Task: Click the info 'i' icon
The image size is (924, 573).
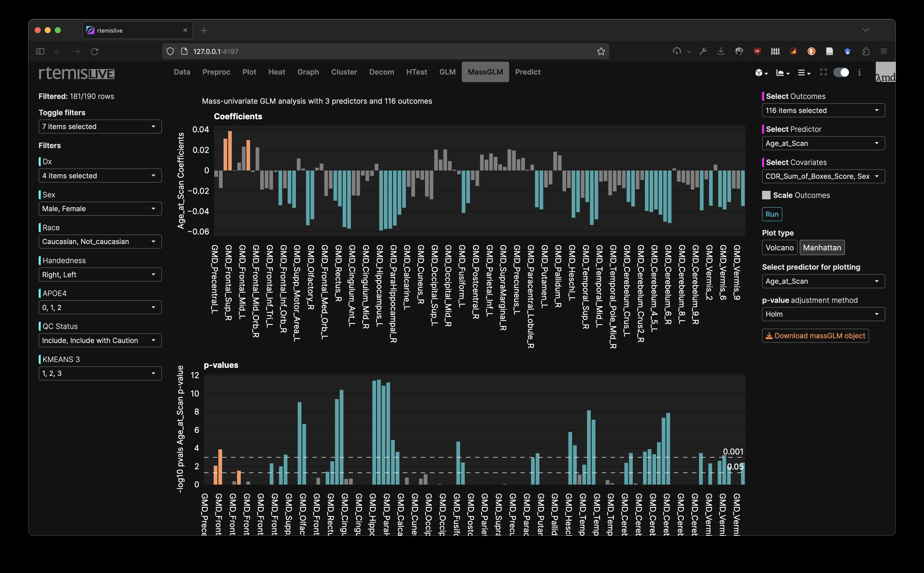Action: click(x=859, y=72)
